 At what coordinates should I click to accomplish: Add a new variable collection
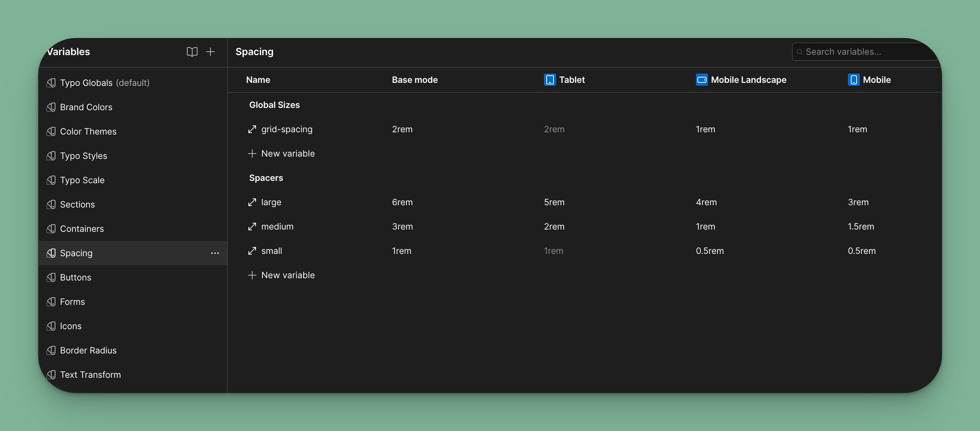[210, 52]
